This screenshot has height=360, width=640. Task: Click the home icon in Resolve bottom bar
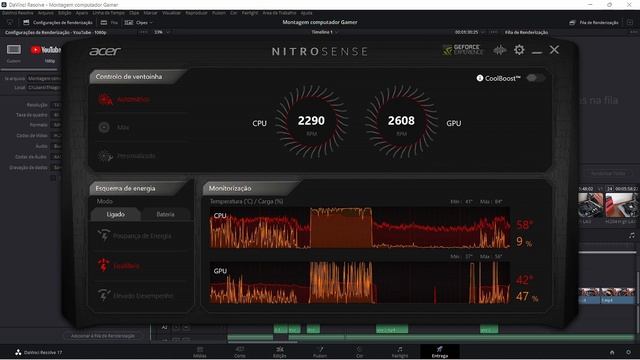pyautogui.click(x=612, y=352)
